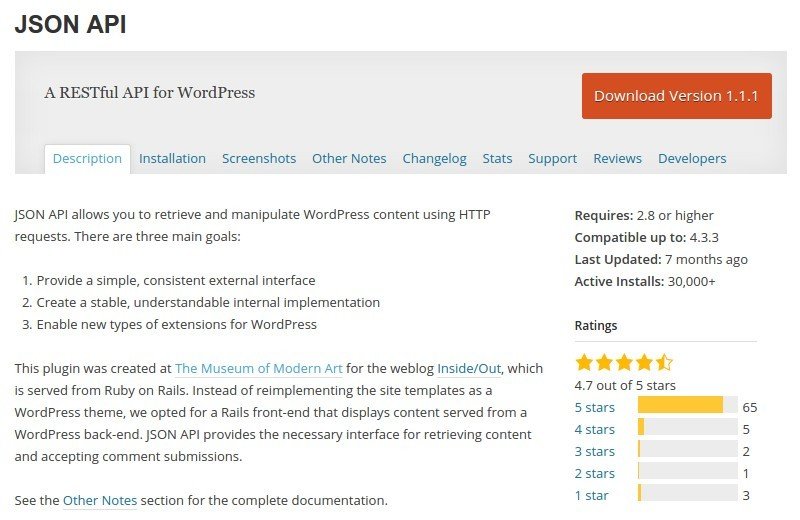The width and height of the screenshot is (800, 520).
Task: Open the 4 stars reviews link
Action: (x=594, y=429)
